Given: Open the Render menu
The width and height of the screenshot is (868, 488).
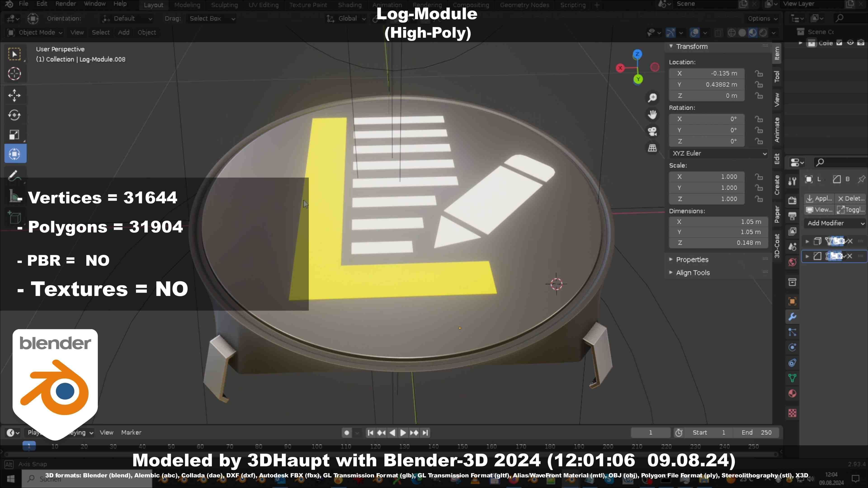Looking at the screenshot, I should tap(66, 4).
